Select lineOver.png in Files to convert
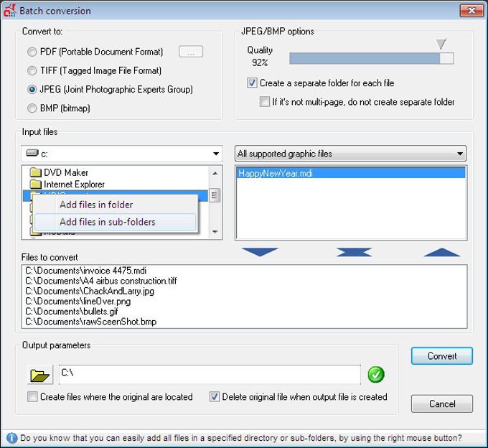The image size is (488, 448). pos(78,302)
